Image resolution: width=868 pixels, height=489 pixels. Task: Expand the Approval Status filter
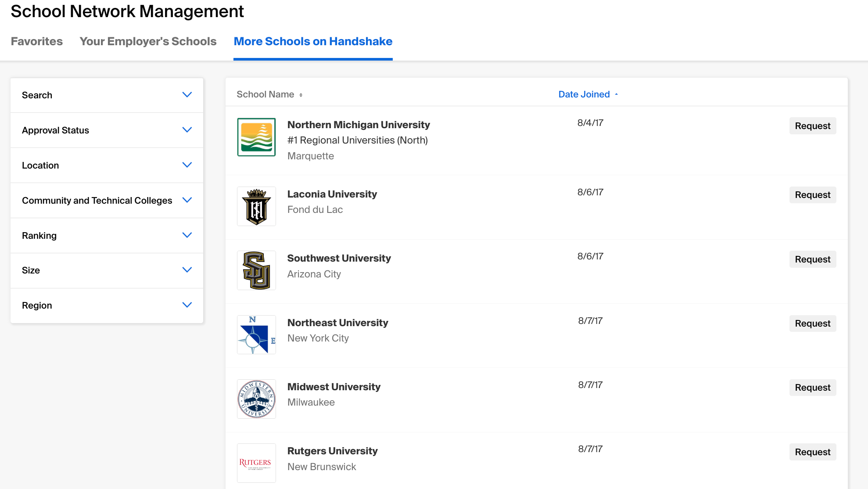point(187,130)
